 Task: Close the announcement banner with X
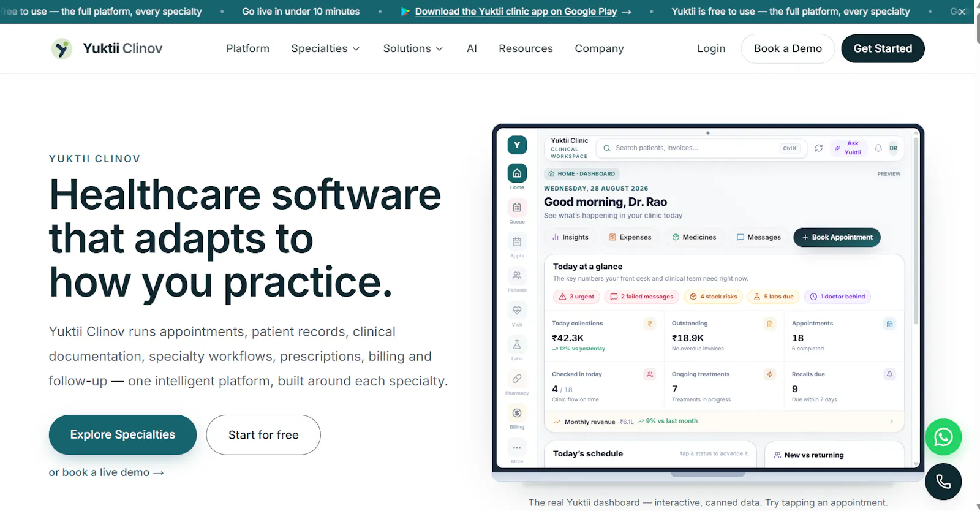click(x=962, y=12)
